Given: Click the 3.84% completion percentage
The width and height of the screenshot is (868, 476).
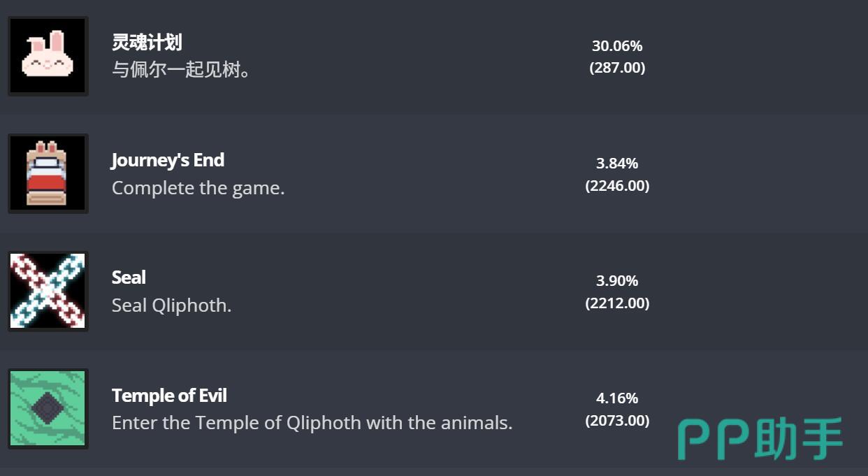Looking at the screenshot, I should click(x=617, y=164).
